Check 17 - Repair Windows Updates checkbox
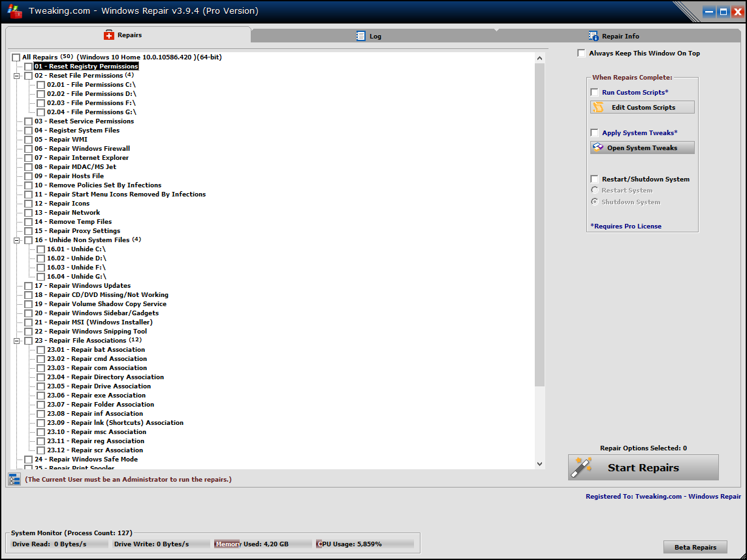The width and height of the screenshot is (747, 560). [29, 286]
